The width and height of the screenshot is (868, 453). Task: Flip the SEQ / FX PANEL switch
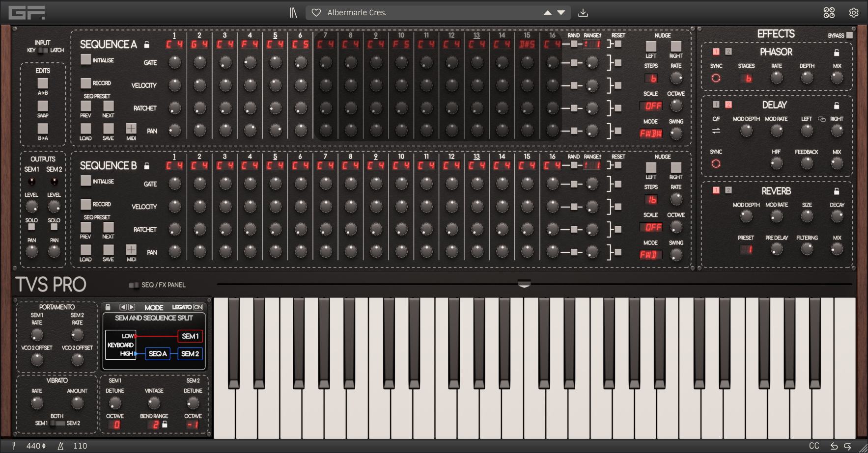click(x=133, y=285)
